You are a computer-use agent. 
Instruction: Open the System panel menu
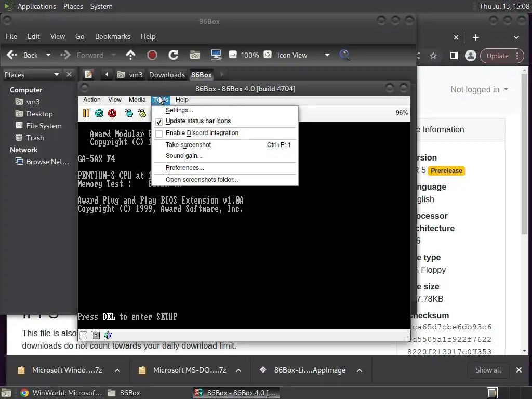pyautogui.click(x=101, y=6)
